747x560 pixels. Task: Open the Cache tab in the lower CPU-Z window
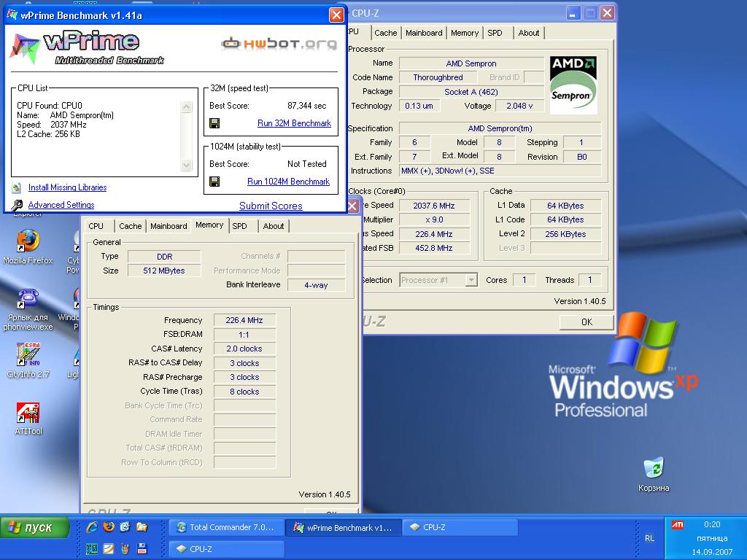pos(130,226)
